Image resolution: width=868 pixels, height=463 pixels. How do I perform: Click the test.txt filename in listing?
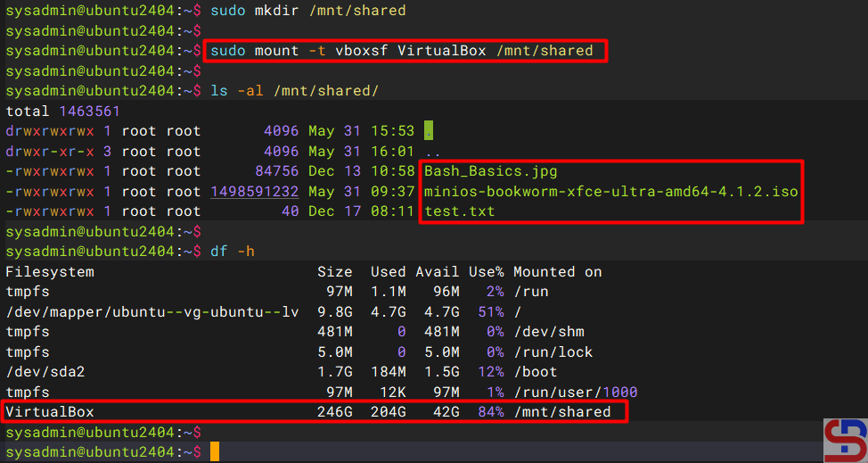[x=459, y=211]
